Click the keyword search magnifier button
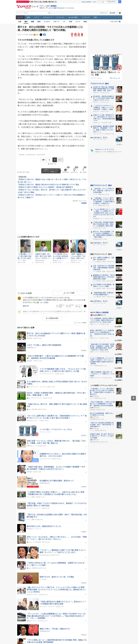 [49, 13]
